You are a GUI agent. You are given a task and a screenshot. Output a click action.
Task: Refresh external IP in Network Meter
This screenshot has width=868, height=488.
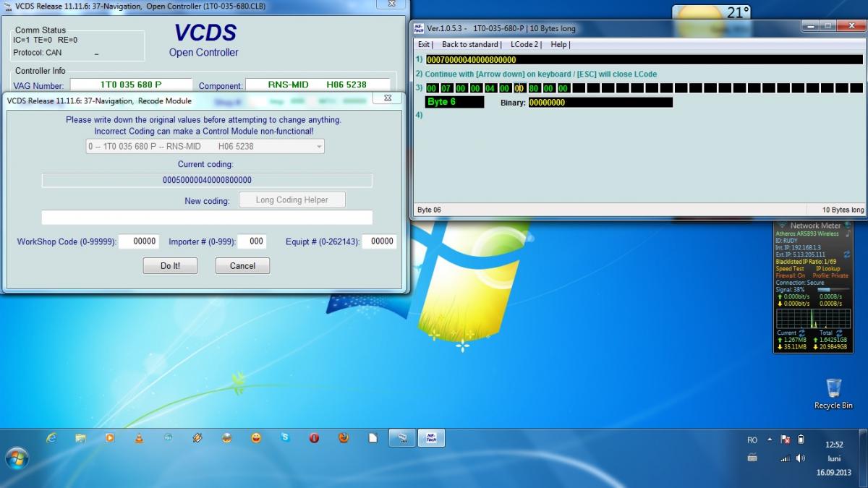pos(846,254)
